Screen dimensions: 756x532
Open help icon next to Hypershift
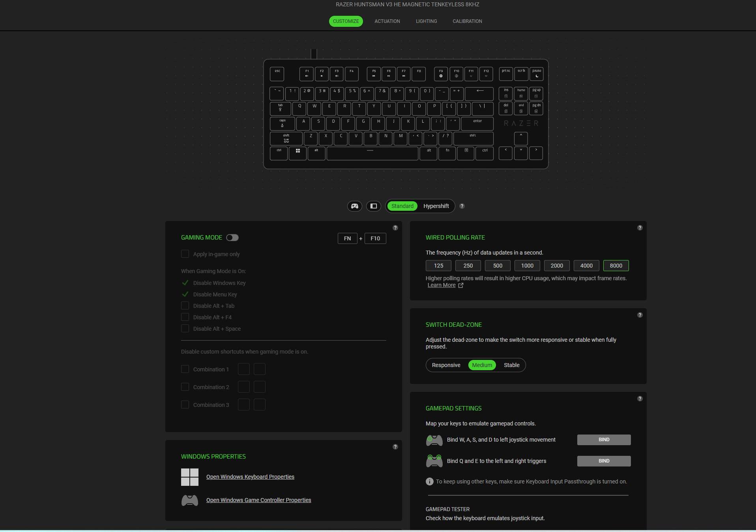[462, 206]
